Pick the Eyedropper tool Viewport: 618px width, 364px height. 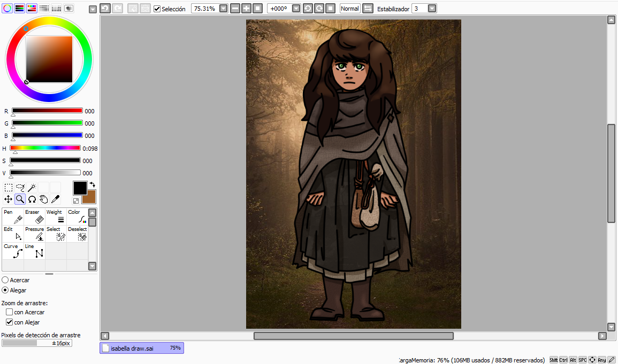(55, 199)
